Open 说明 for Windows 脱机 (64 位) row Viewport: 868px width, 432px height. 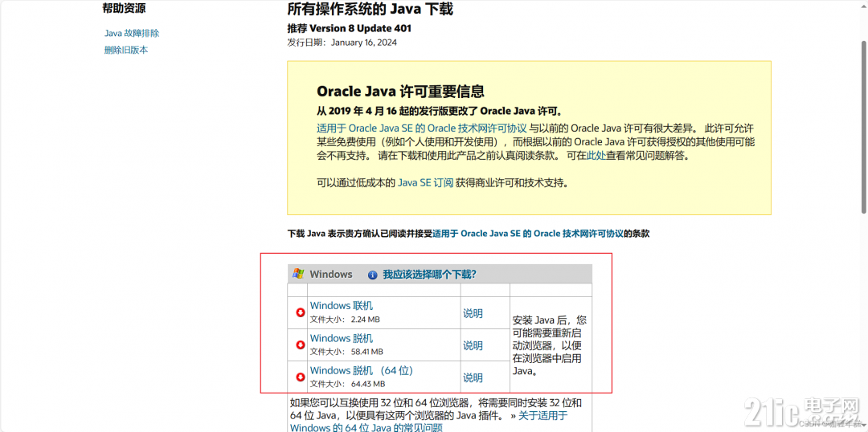pos(473,377)
